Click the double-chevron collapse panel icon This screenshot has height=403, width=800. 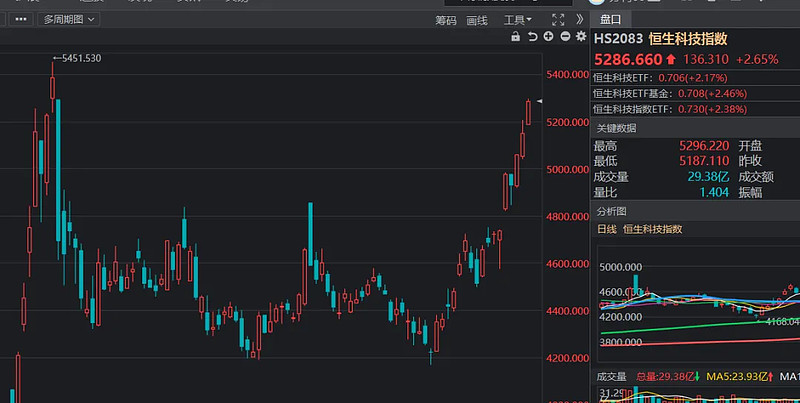point(580,19)
